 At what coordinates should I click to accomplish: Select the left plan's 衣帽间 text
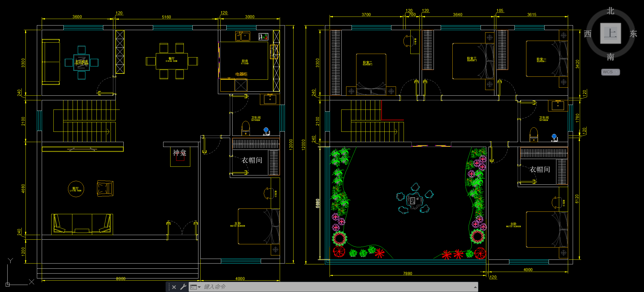tap(252, 160)
